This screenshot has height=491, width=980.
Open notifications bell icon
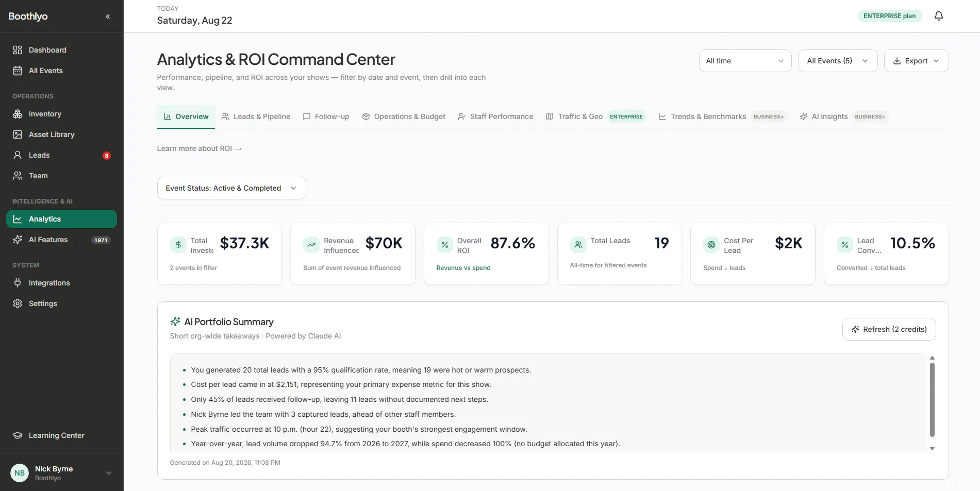coord(939,16)
